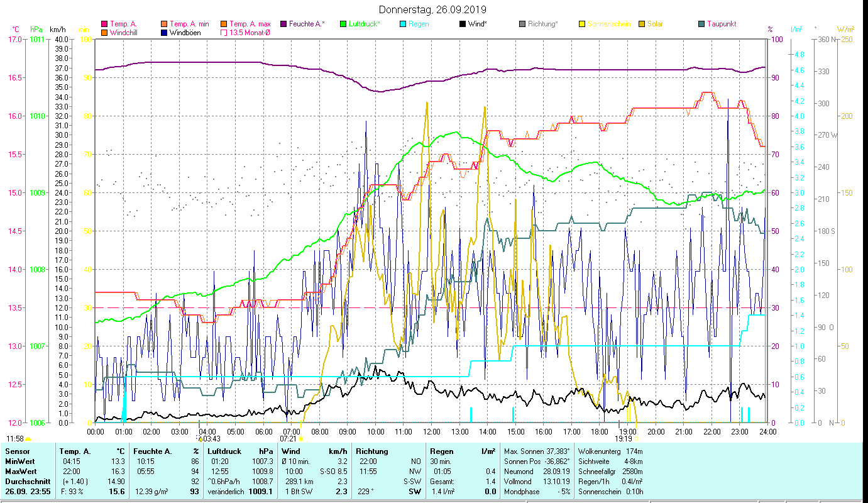The width and height of the screenshot is (868, 503).
Task: Click the dark blue Windböen legend swatch
Action: pos(164,33)
